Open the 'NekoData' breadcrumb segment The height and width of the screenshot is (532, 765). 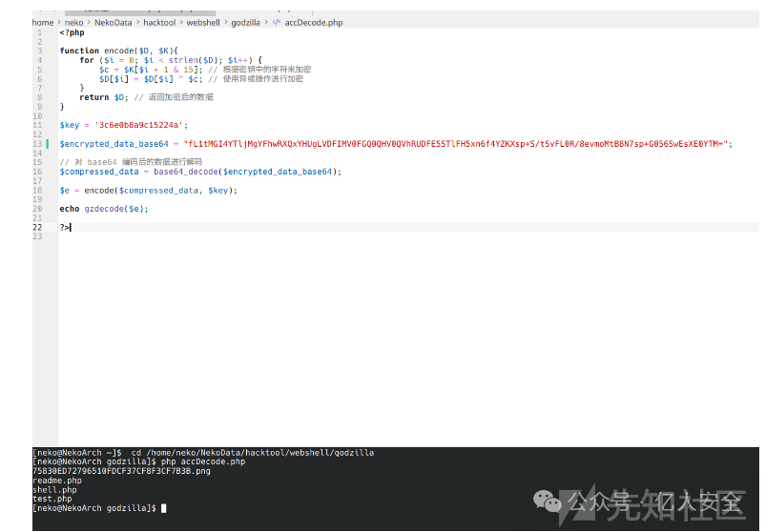(x=114, y=23)
